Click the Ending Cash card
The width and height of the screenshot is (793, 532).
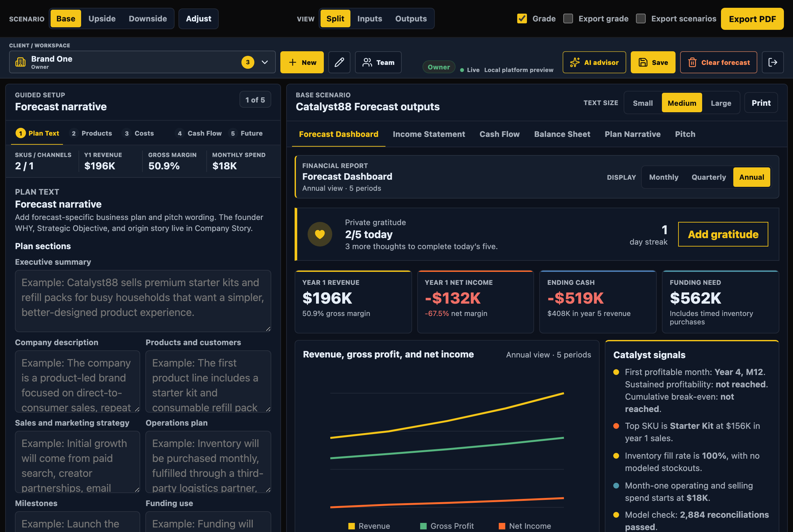pos(598,302)
